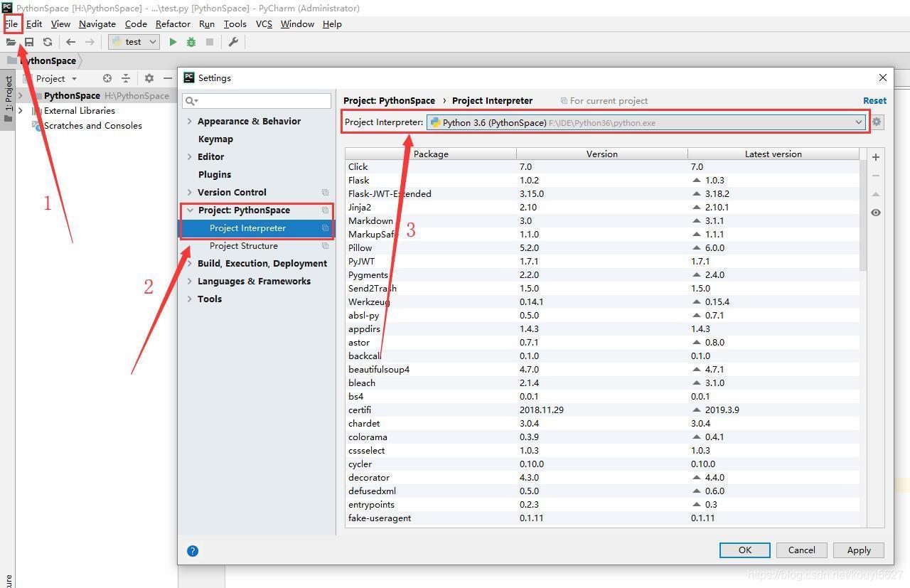The image size is (910, 588).
Task: Click the Stop square icon
Action: 210,42
